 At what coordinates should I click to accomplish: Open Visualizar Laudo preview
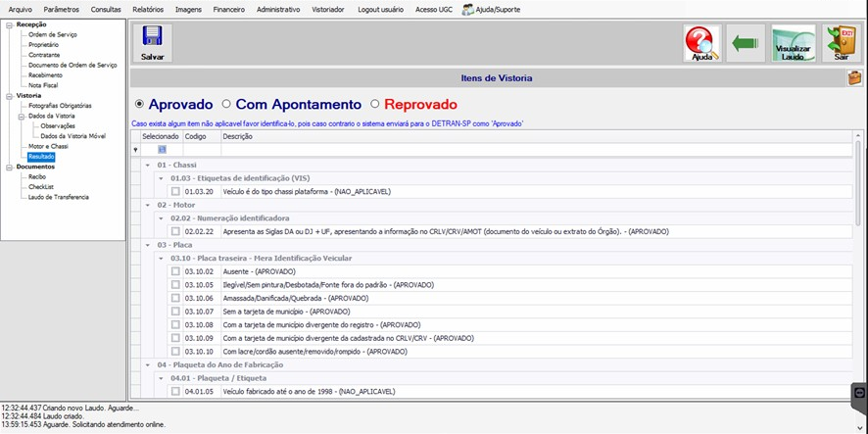794,43
